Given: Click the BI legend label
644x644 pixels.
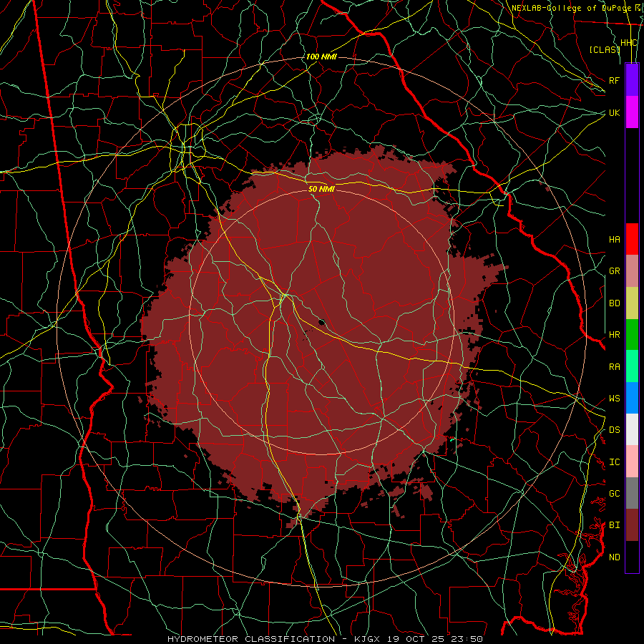Looking at the screenshot, I should pos(615,525).
